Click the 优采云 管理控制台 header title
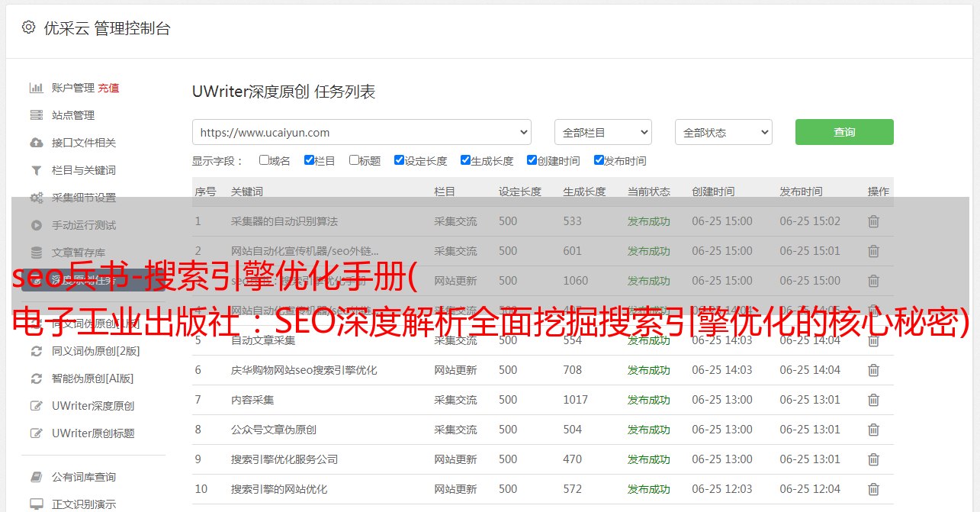The width and height of the screenshot is (980, 512). coord(107,28)
